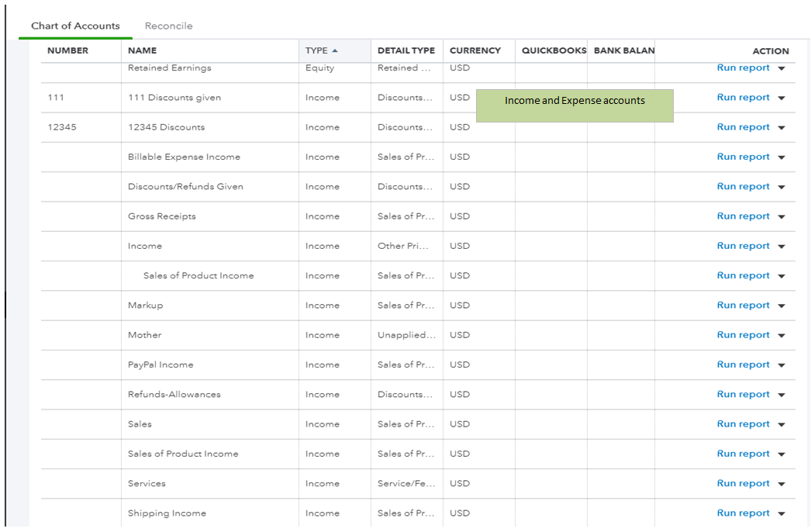Expand action menu for Discounts/Refunds Given
This screenshot has width=811, height=532.
[x=782, y=186]
